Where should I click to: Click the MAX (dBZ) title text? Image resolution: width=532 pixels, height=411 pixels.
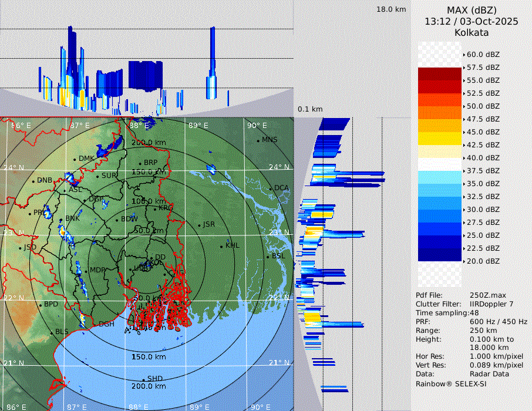[x=471, y=10]
